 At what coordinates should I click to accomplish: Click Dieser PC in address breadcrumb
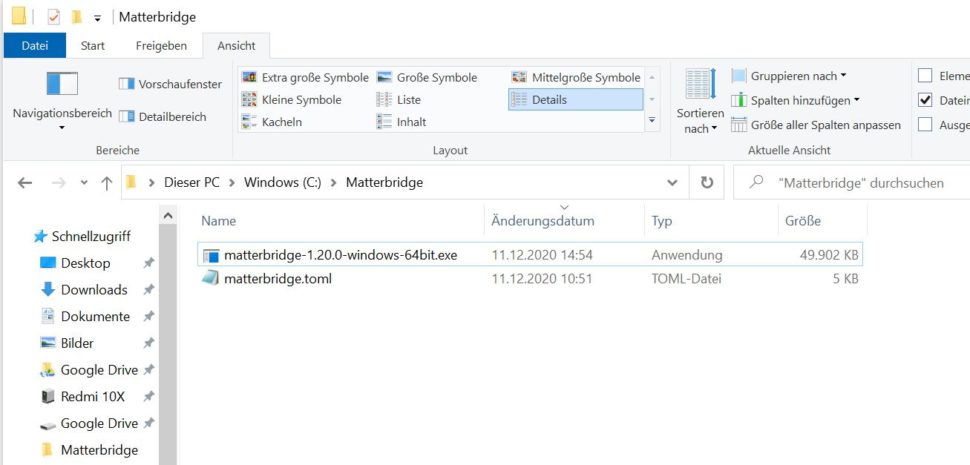[192, 182]
